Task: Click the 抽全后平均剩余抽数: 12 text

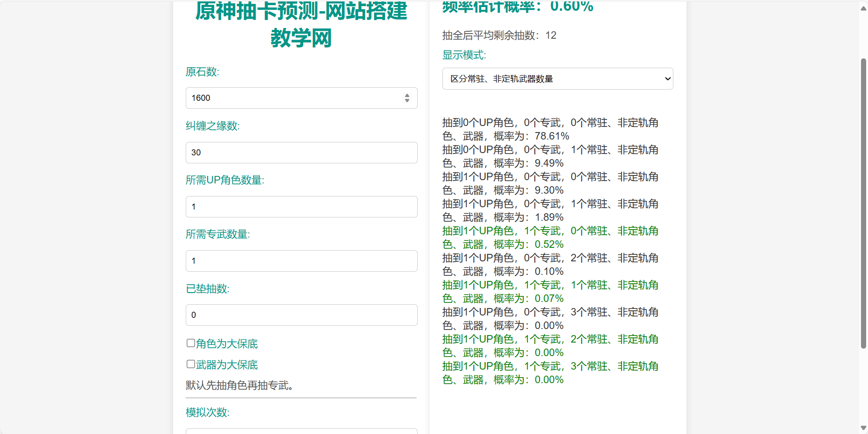Action: click(499, 35)
